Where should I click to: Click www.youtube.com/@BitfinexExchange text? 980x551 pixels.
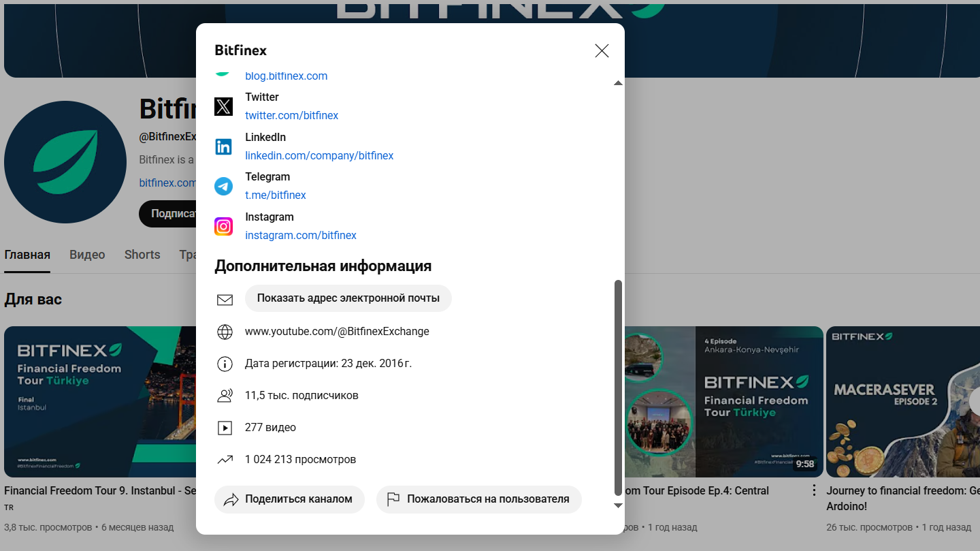[x=337, y=332]
